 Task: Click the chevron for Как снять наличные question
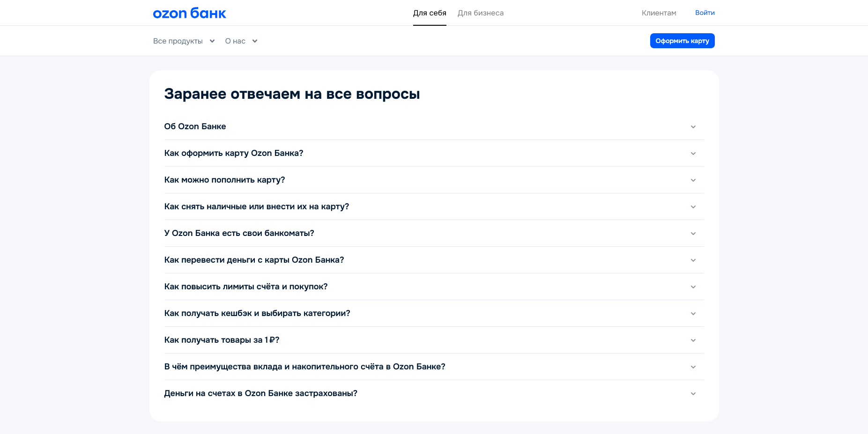[693, 207]
